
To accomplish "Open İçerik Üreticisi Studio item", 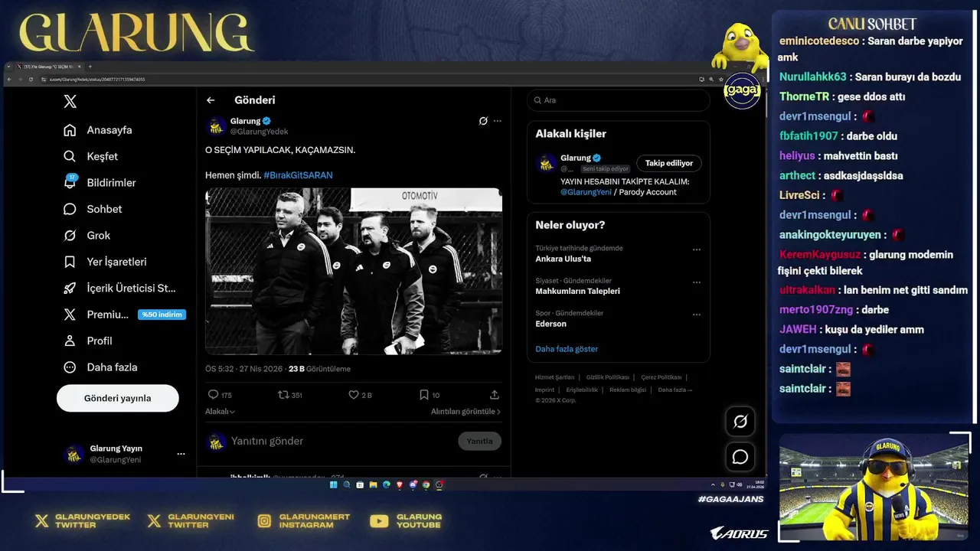I will coord(119,289).
